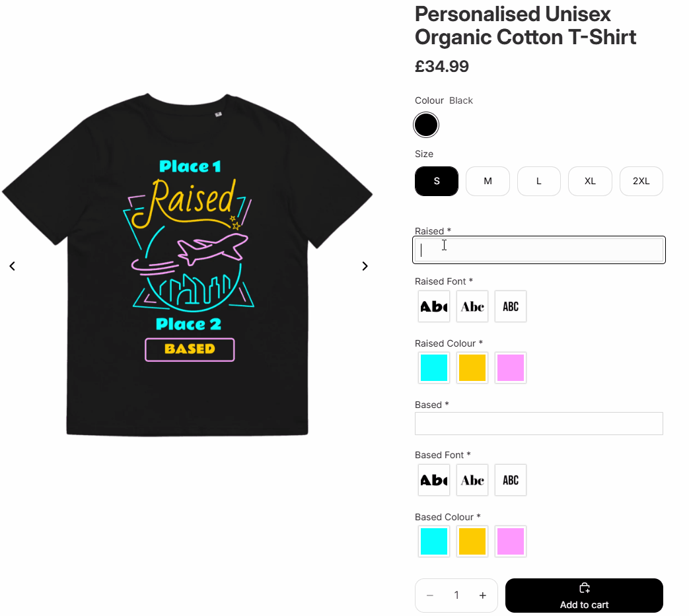
Task: Show the previous product image
Action: tap(13, 266)
